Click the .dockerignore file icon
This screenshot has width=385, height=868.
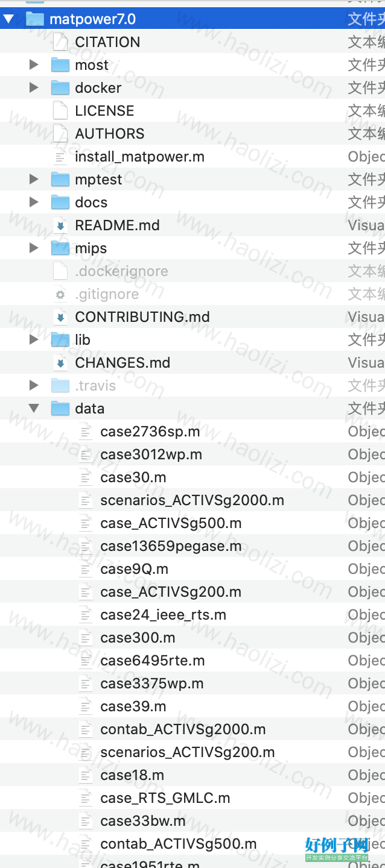click(x=60, y=271)
